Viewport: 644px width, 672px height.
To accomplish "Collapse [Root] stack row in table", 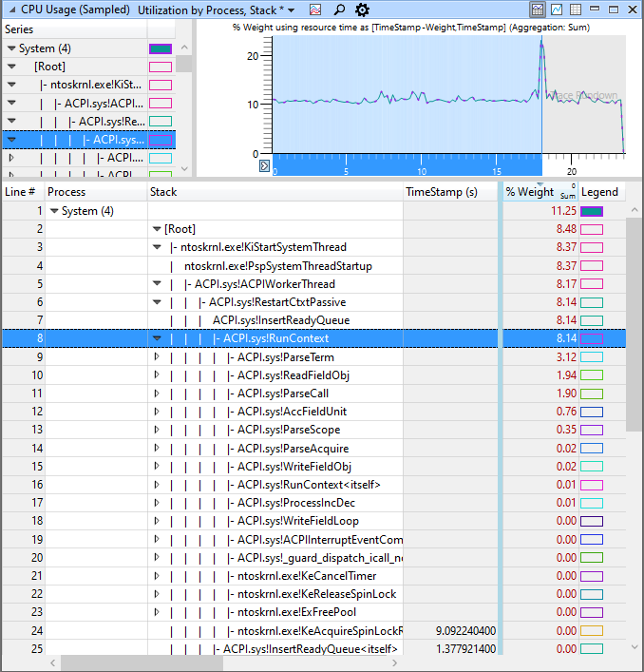I will tap(157, 229).
